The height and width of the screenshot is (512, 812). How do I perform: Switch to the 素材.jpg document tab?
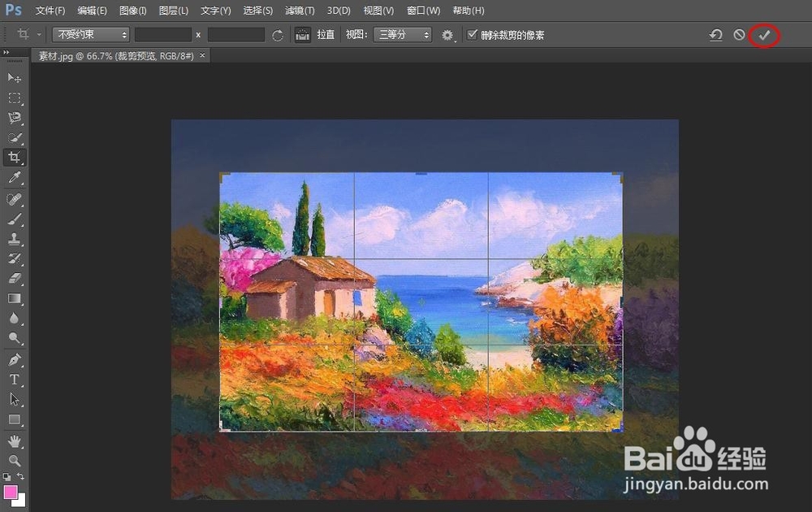pos(116,56)
